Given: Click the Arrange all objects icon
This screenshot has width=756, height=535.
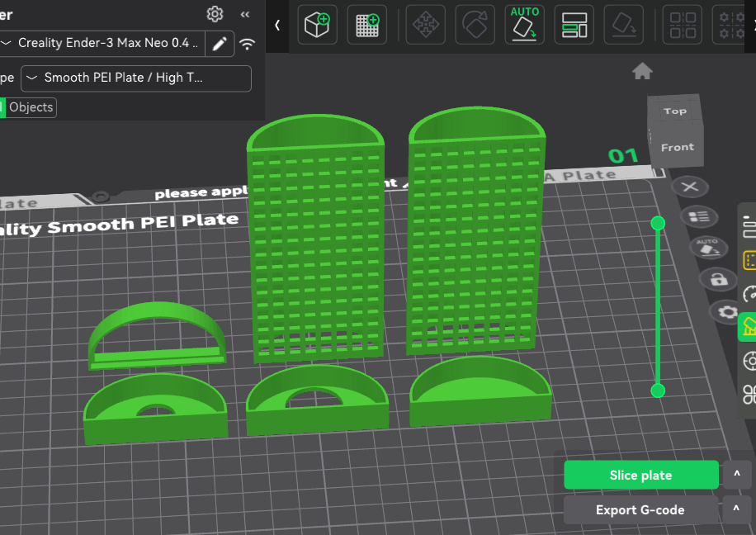Looking at the screenshot, I should click(x=574, y=25).
